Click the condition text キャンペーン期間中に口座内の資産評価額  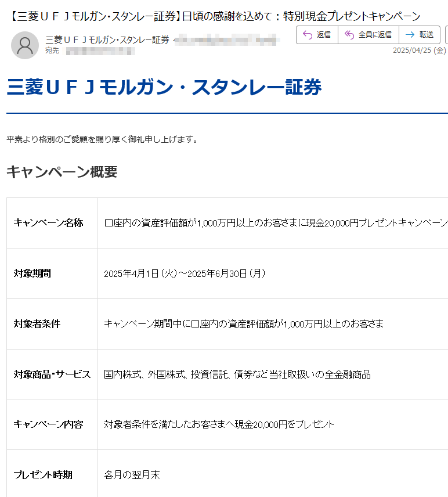[244, 324]
